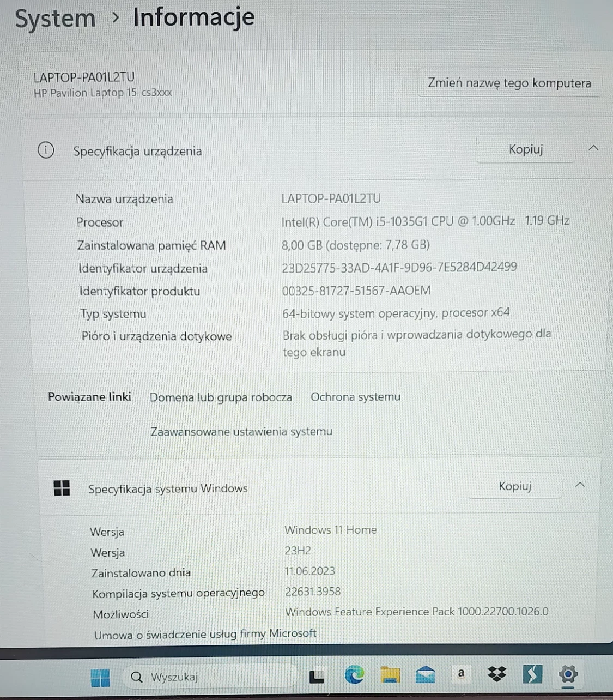Click the Możliwości label
Screen dimensions: 613x700
121,614
